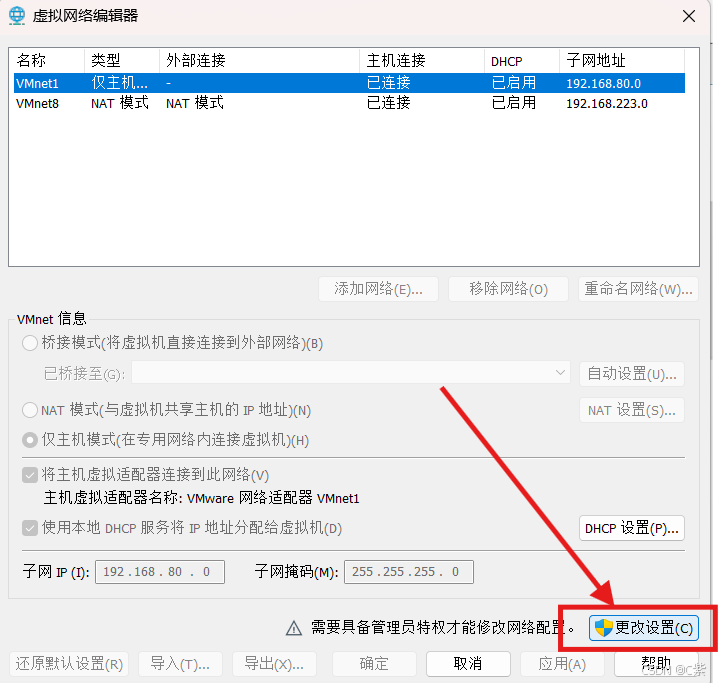The width and height of the screenshot is (719, 683).
Task: Click 确定 button
Action: 374,664
